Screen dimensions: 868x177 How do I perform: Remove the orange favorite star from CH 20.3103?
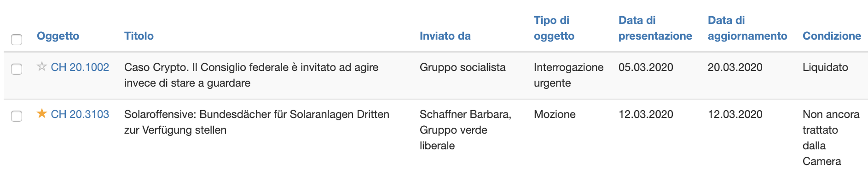(x=42, y=113)
